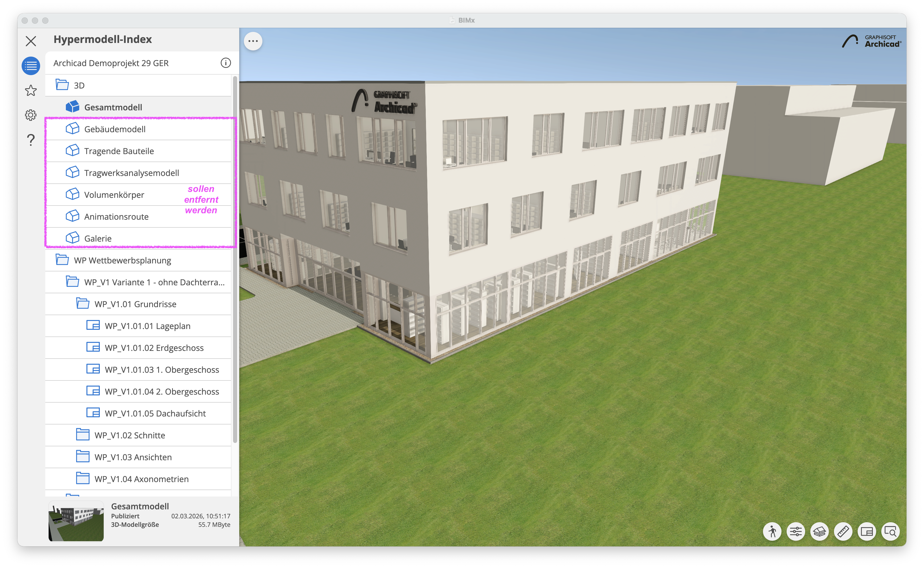
Task: Click the Erdgeschoss layout icon
Action: point(93,347)
